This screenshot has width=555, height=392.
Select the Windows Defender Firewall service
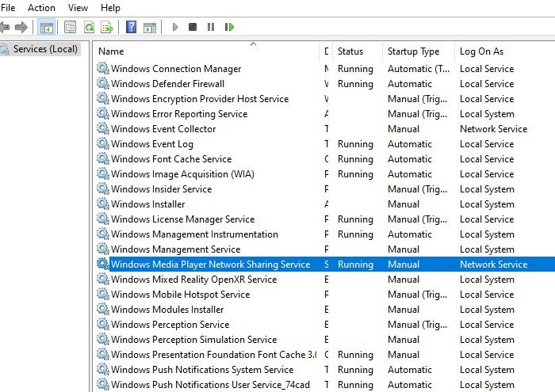167,84
